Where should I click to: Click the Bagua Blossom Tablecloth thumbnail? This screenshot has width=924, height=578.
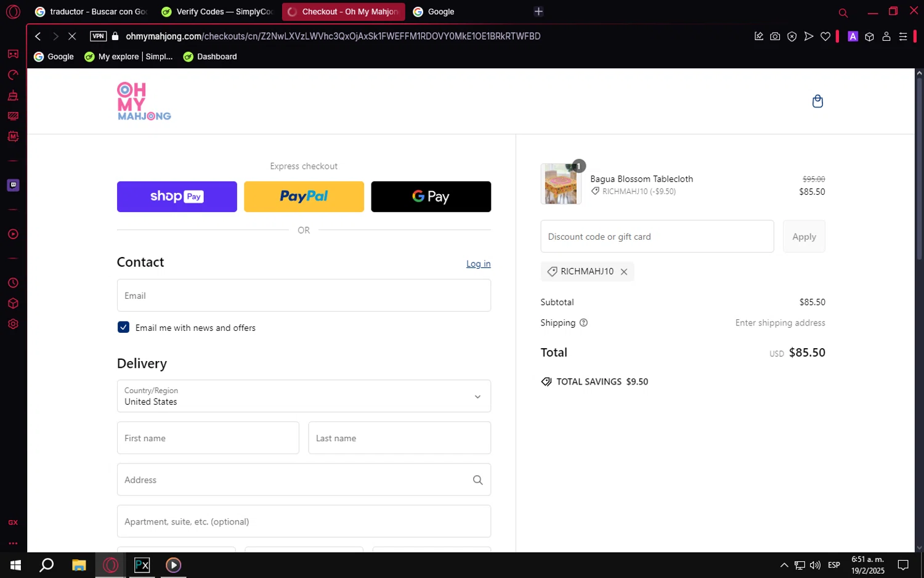pos(561,184)
